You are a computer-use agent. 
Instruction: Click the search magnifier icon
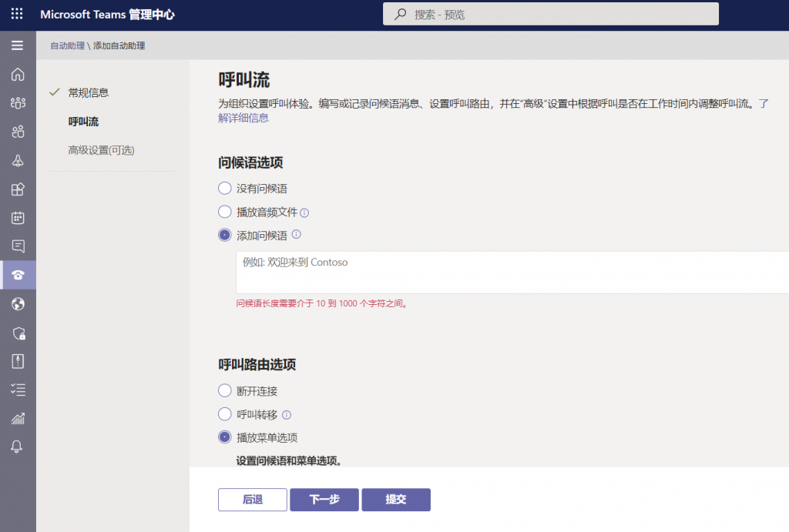401,14
